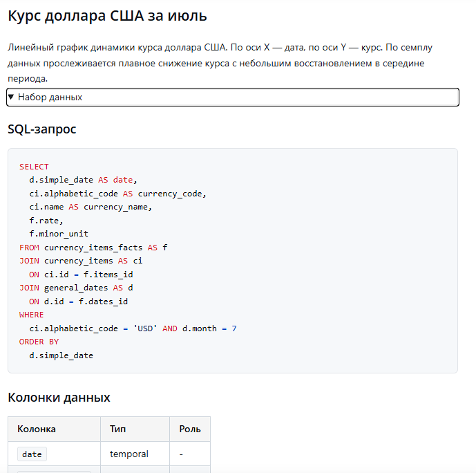Viewport: 476px width, 473px height.
Task: Click the 'ci.name AS currency_name,' line
Action: click(91, 207)
